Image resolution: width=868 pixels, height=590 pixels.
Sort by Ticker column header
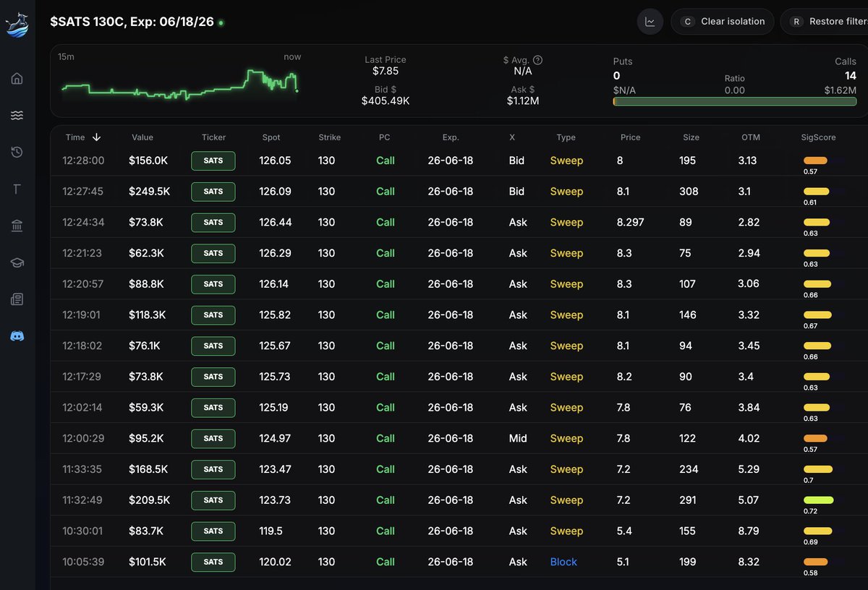pos(213,137)
